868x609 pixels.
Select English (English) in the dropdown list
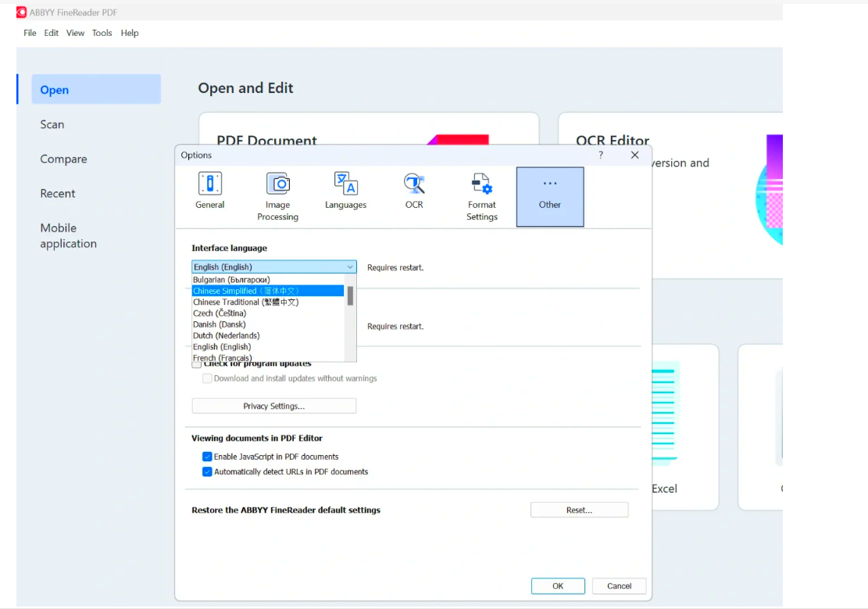click(x=268, y=346)
